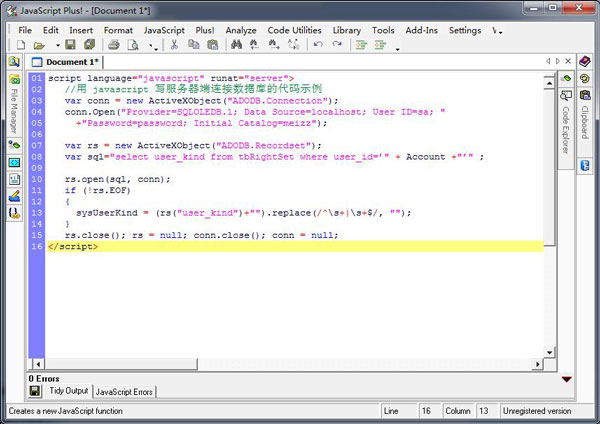Open Find with binoculars icon

(x=236, y=45)
